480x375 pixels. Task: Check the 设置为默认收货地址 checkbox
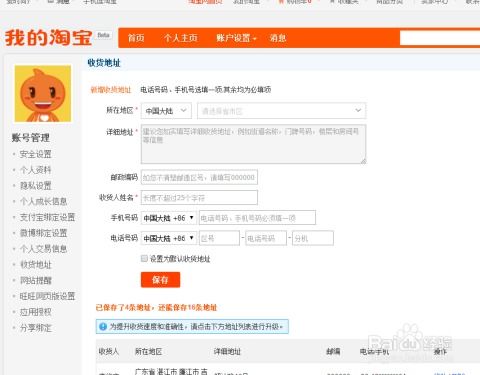click(x=144, y=258)
